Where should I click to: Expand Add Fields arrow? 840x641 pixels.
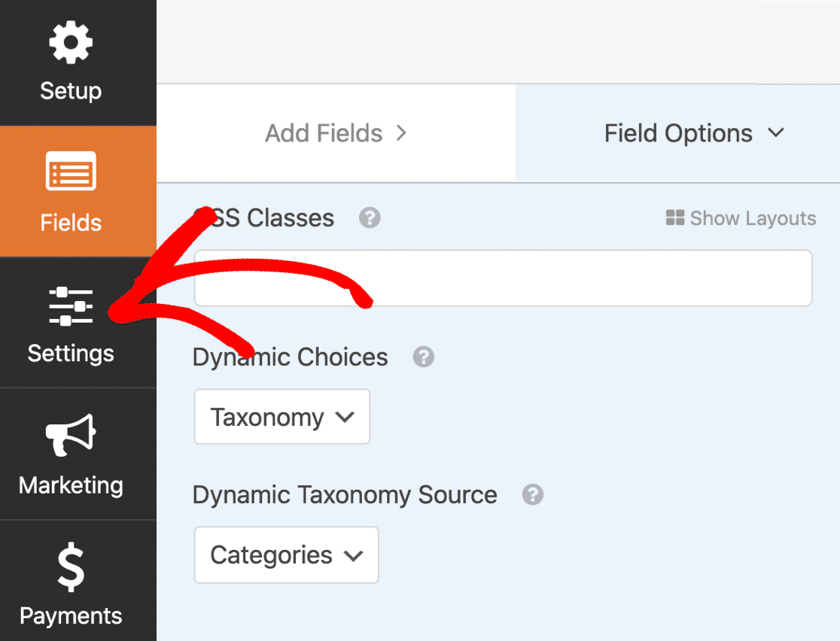coord(401,133)
